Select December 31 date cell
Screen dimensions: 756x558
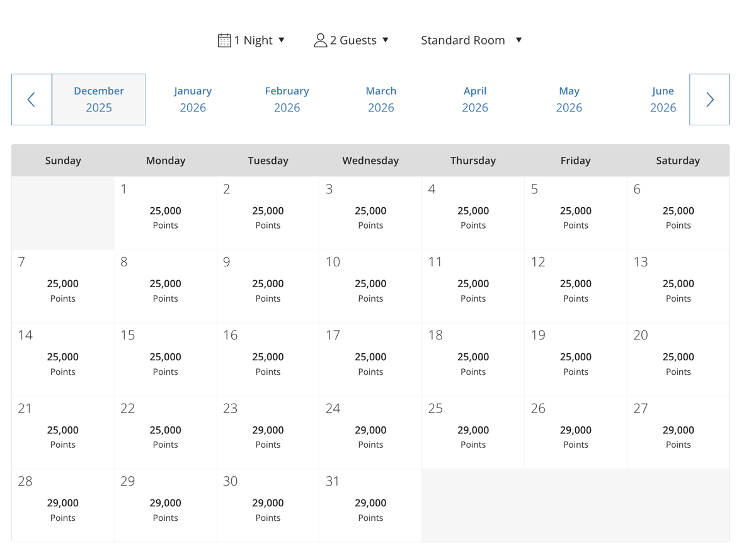[x=370, y=505]
